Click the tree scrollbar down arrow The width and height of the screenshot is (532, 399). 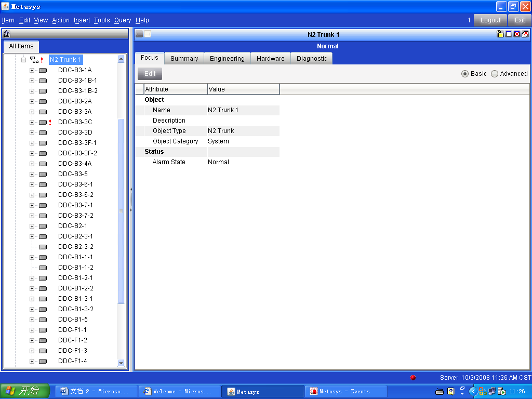pos(122,363)
